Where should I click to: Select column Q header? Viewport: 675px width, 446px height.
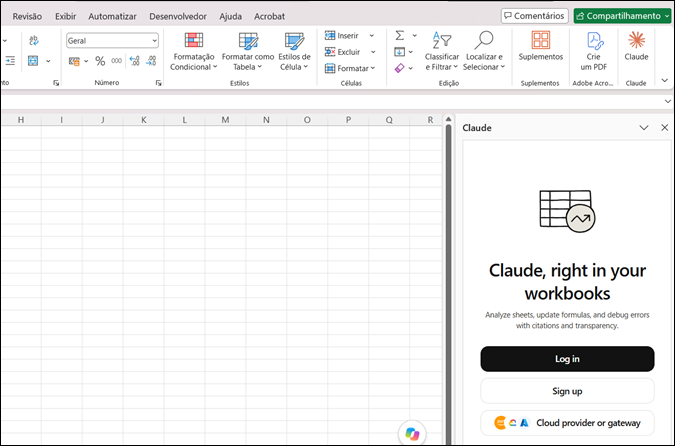pos(389,120)
